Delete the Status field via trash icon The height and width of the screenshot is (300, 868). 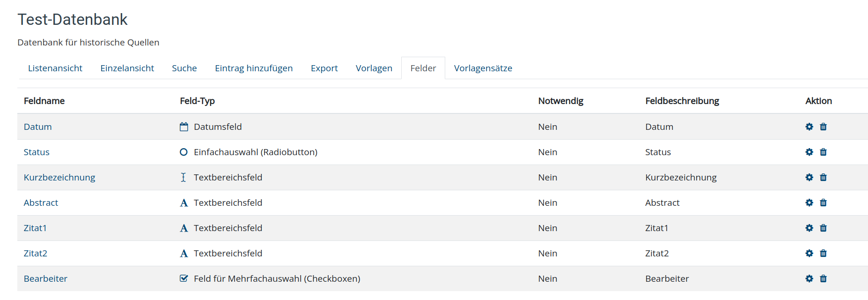point(823,152)
